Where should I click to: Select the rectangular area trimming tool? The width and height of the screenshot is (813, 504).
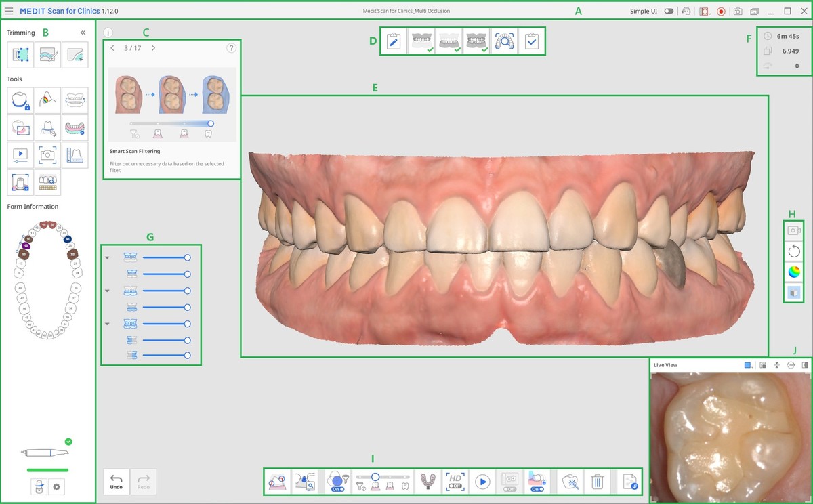point(20,55)
